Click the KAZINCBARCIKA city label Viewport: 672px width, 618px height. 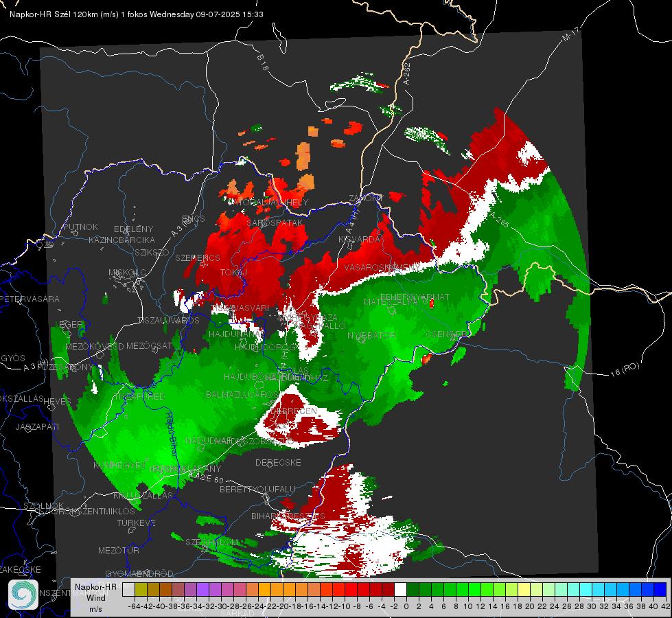[121, 240]
